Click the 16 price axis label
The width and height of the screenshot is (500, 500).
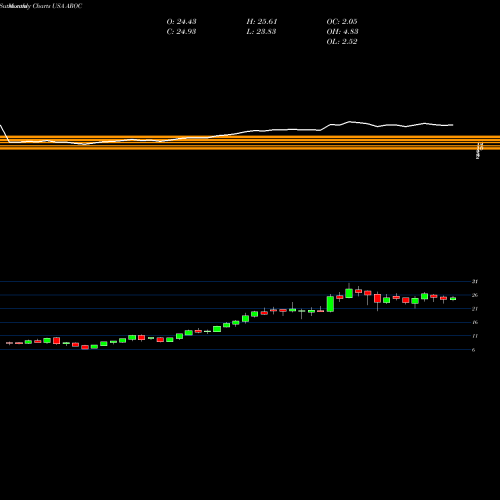click(x=475, y=322)
